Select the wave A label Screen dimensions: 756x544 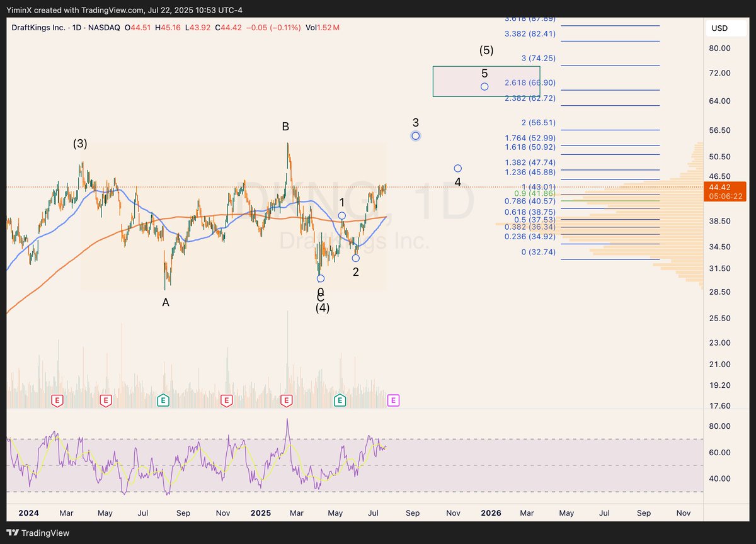166,302
